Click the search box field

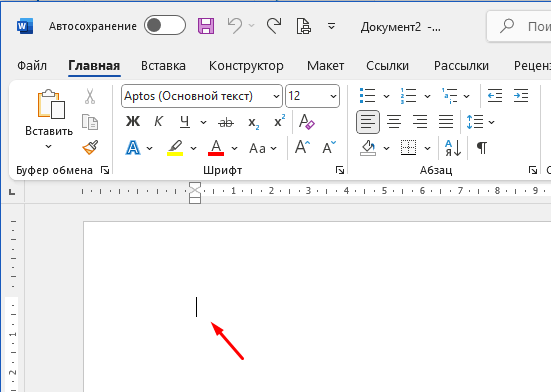tap(519, 26)
